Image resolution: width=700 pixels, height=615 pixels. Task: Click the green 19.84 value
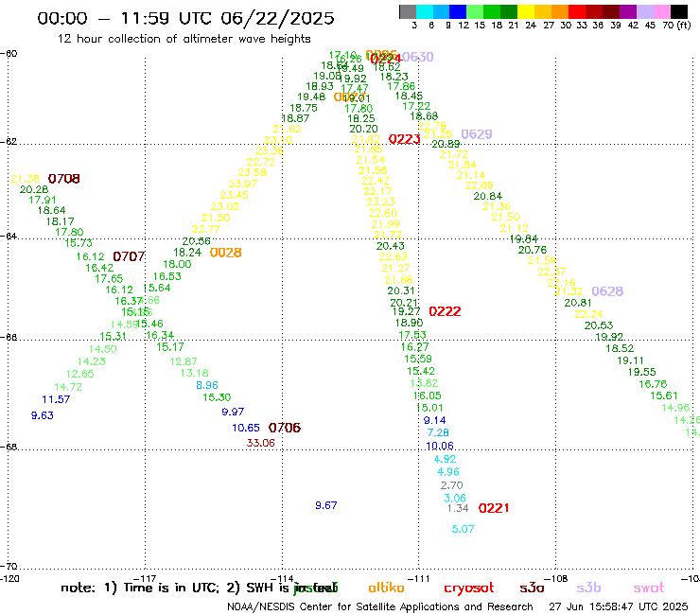524,239
